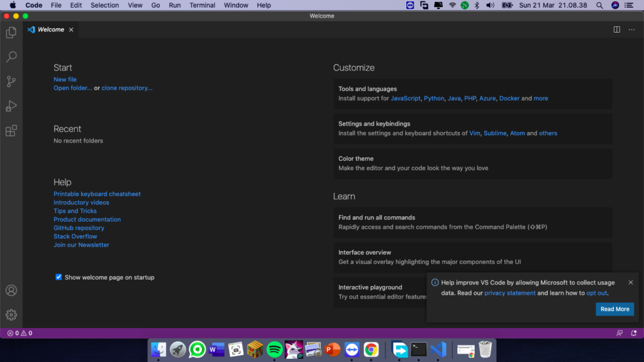Click the Spotlight search icon in menu bar
The height and width of the screenshot is (362, 644).
pos(599,5)
